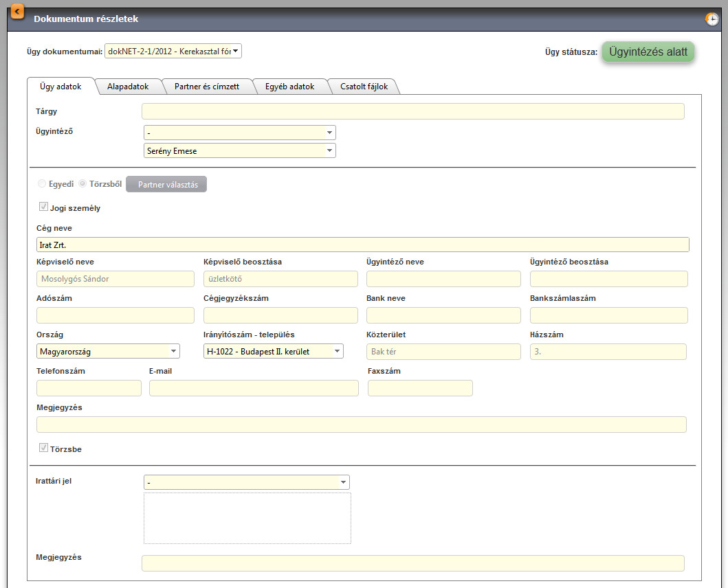Select the Egyedi radio button
Screen dimensions: 728x588
point(42,184)
